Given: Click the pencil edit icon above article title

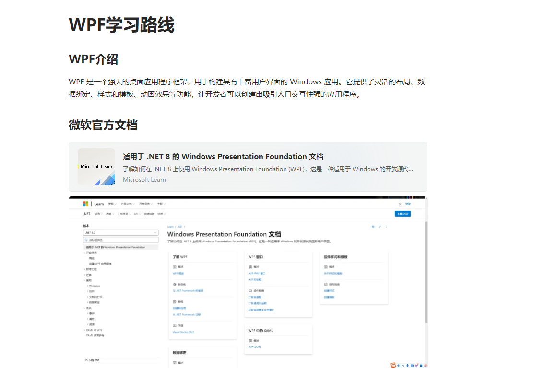Looking at the screenshot, I should tap(380, 227).
